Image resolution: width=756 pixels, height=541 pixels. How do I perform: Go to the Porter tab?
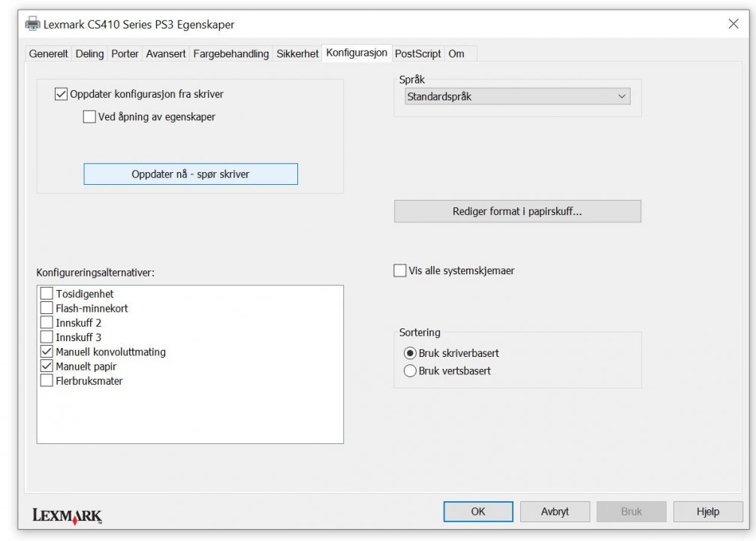pyautogui.click(x=125, y=54)
